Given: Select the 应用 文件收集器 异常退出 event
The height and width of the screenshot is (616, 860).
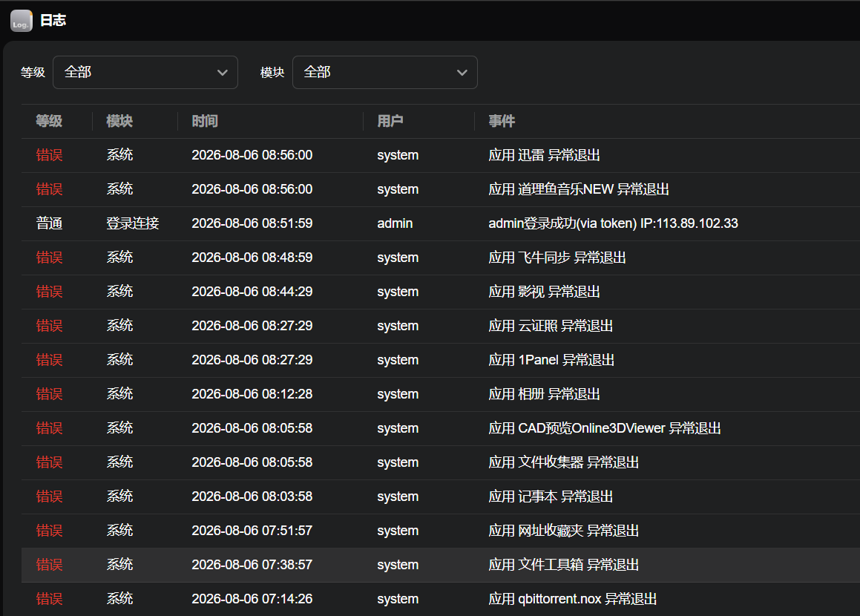Looking at the screenshot, I should 564,462.
